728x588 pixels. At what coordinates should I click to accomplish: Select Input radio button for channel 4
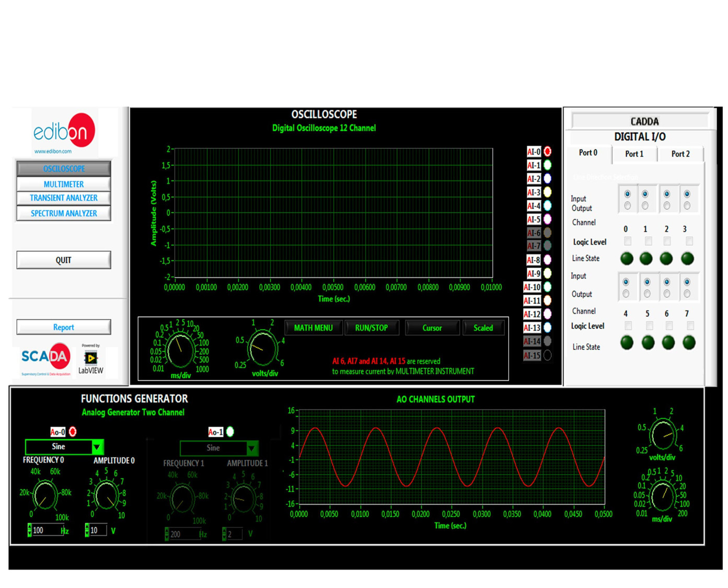click(x=626, y=281)
